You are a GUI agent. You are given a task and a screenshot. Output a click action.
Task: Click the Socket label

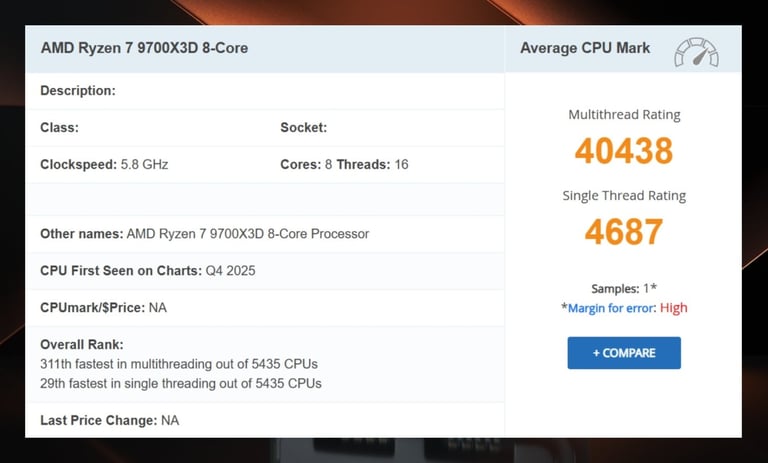pos(303,128)
